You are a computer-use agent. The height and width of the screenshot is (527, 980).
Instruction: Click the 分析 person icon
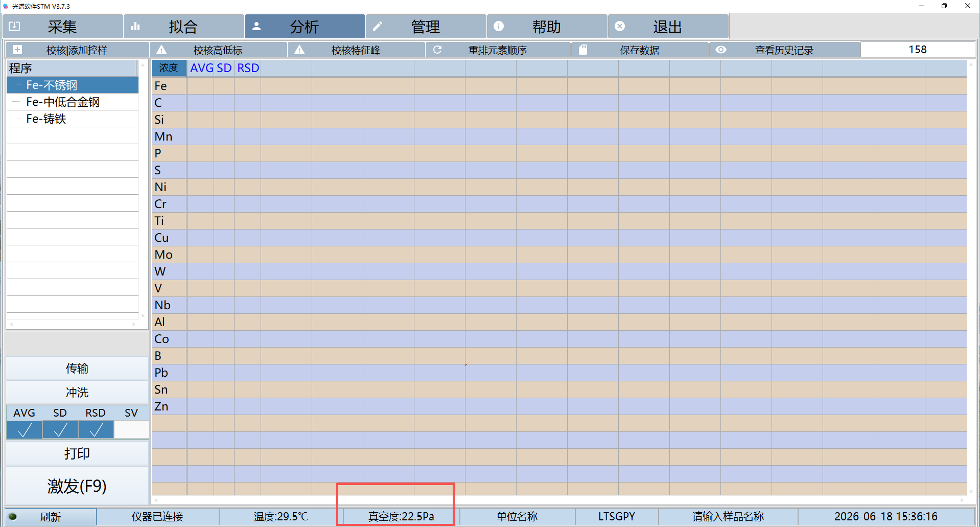[x=256, y=26]
